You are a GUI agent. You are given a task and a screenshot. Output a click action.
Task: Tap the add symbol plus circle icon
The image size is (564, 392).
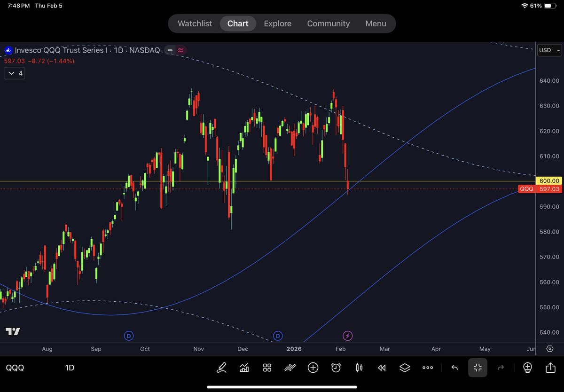coord(313,368)
